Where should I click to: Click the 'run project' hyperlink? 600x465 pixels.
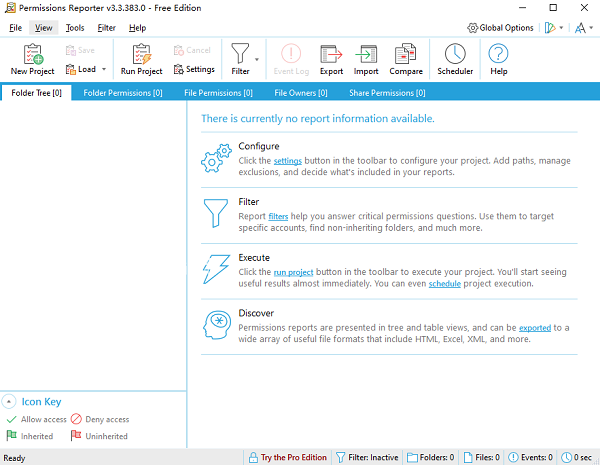pos(295,272)
